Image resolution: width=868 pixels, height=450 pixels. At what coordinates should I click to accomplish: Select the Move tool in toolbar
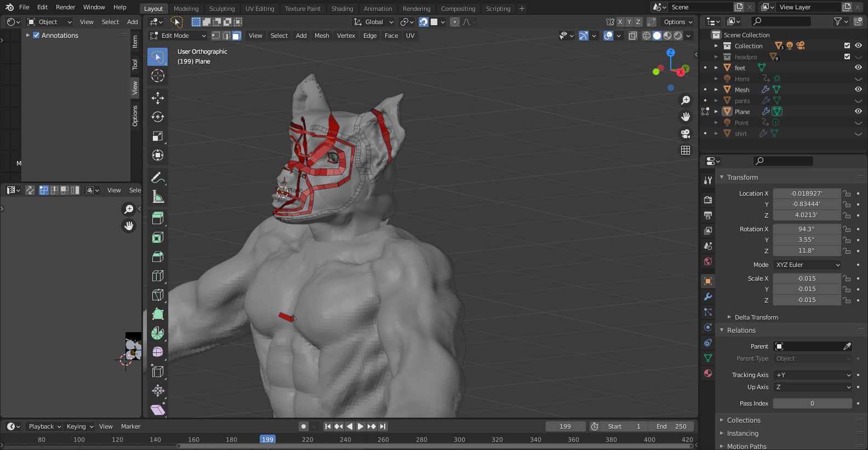point(158,98)
